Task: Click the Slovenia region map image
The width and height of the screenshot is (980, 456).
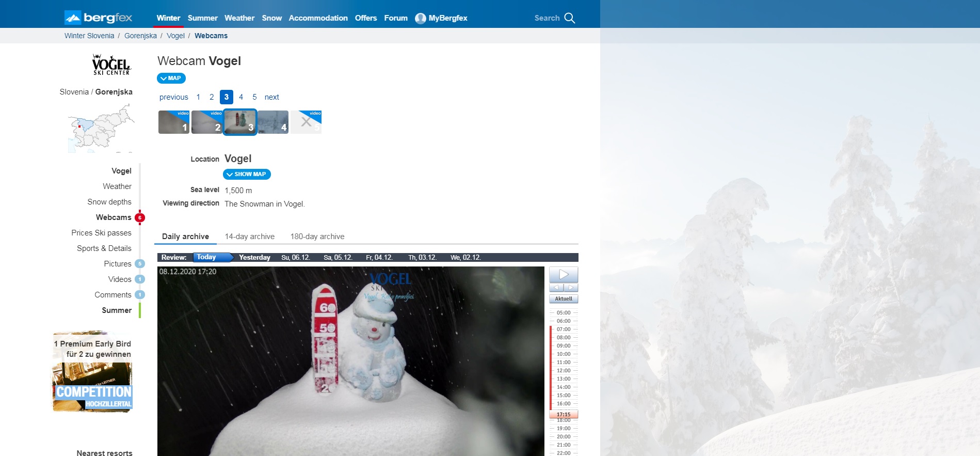Action: click(101, 128)
